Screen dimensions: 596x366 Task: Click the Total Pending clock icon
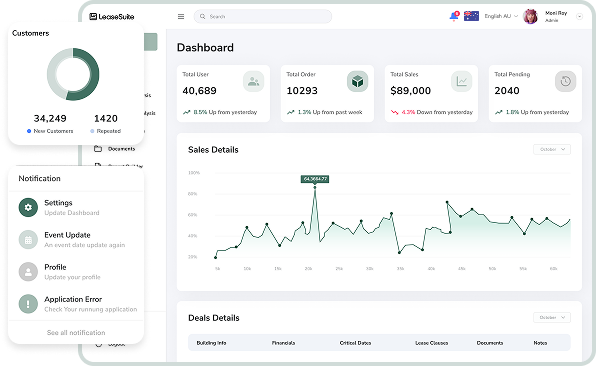[566, 81]
